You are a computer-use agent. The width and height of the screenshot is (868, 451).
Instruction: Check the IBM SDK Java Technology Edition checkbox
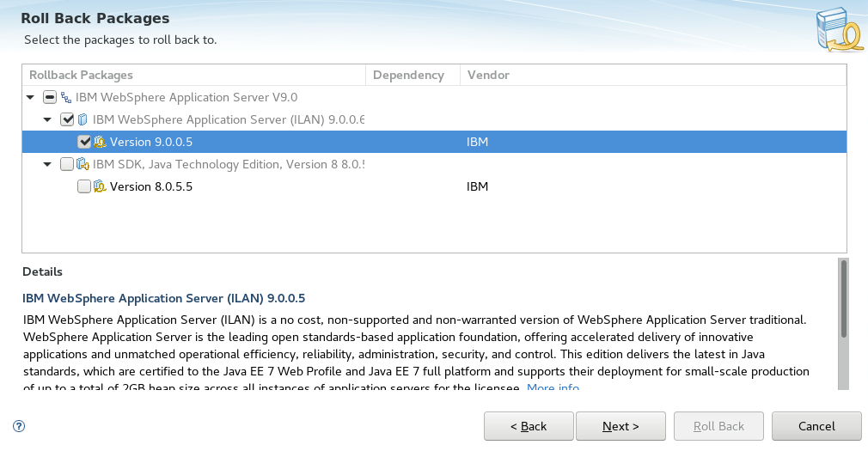point(67,164)
